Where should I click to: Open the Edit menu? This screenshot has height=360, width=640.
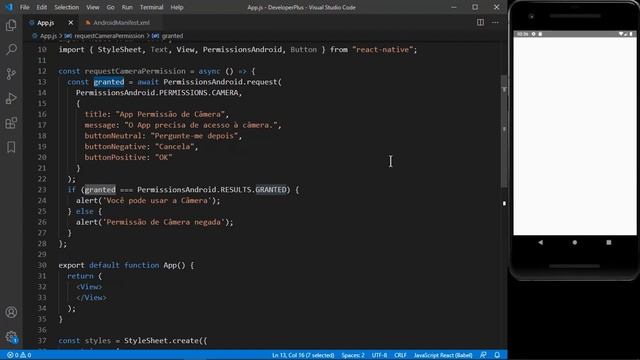[x=41, y=7]
